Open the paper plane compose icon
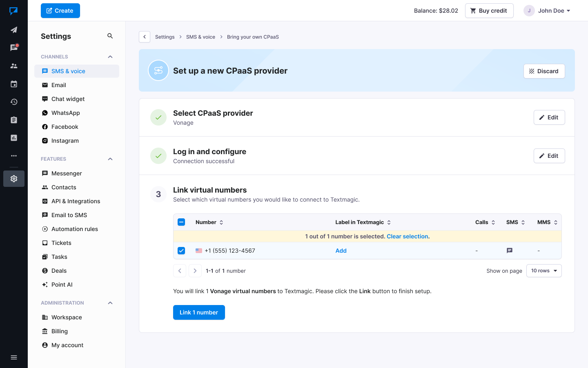 click(14, 30)
